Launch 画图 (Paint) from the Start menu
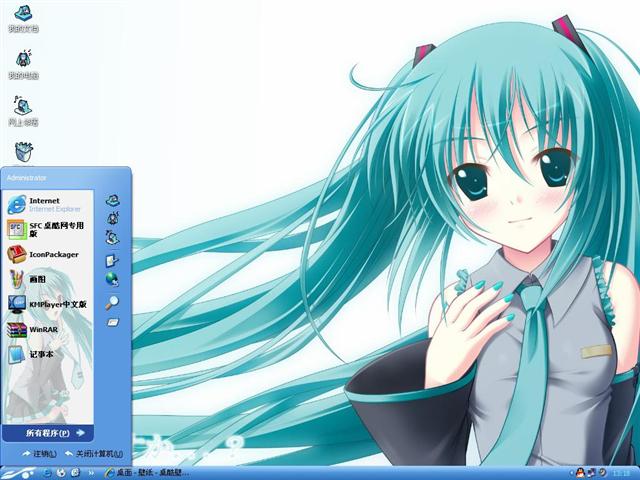Viewport: 640px width, 480px height. [48, 279]
